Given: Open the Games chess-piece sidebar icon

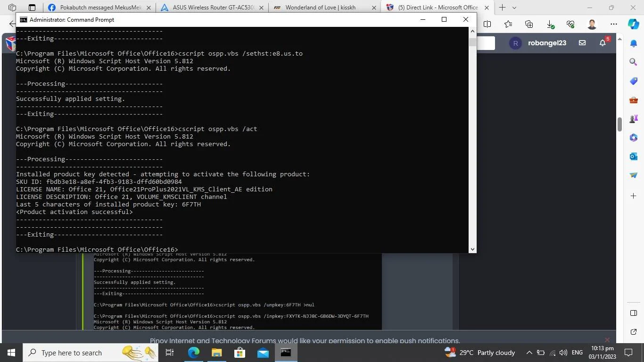Looking at the screenshot, I should (634, 118).
